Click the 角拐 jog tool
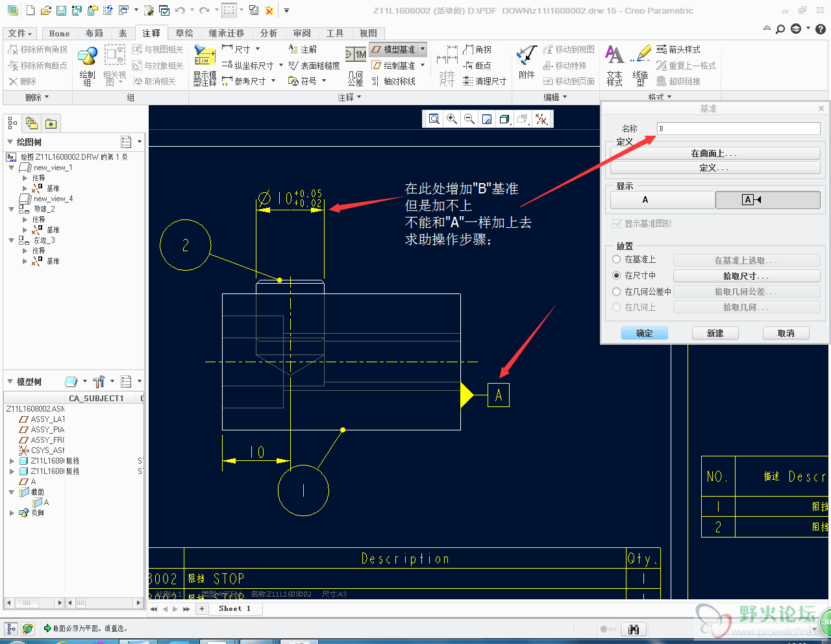The height and width of the screenshot is (644, 831). coord(477,49)
